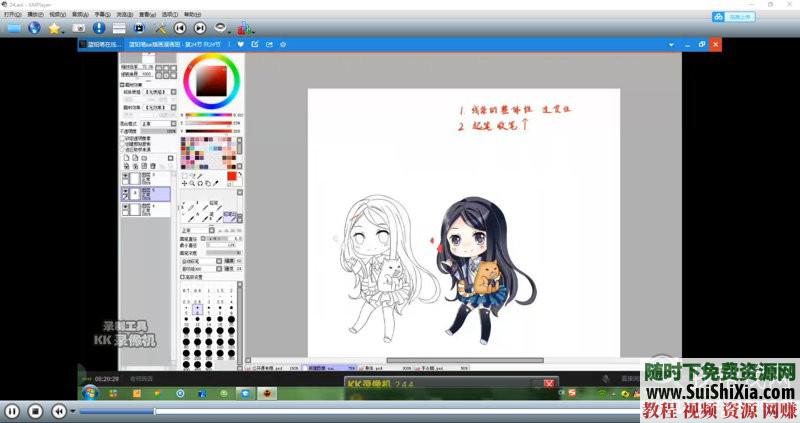Toggle the first checkbox under opacity slider
Viewport: 800px width, 423px height.
[123, 137]
